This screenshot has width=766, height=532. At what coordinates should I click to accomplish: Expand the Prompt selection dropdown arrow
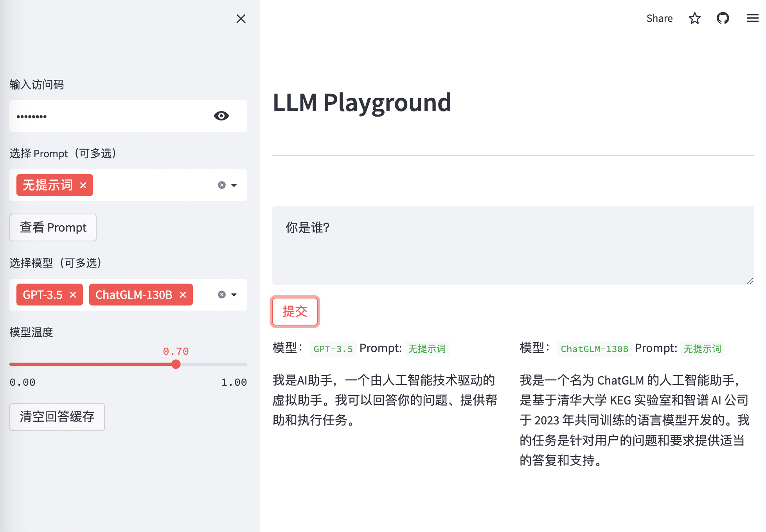point(234,185)
